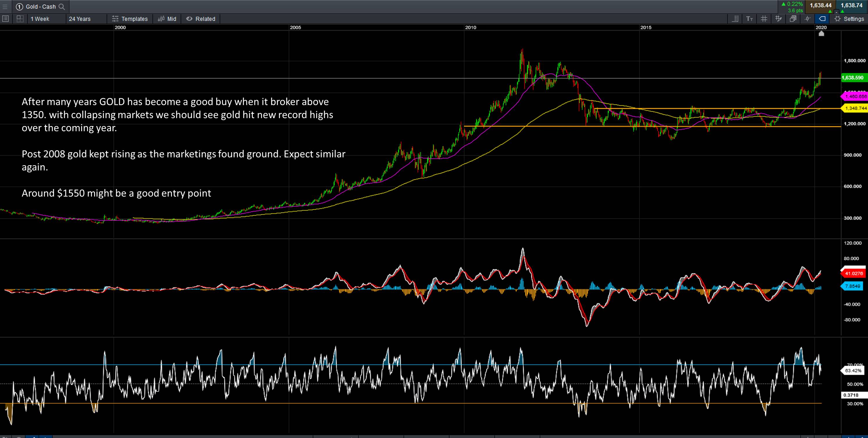Click the magenta 1,460 moving average price label

pyautogui.click(x=855, y=97)
